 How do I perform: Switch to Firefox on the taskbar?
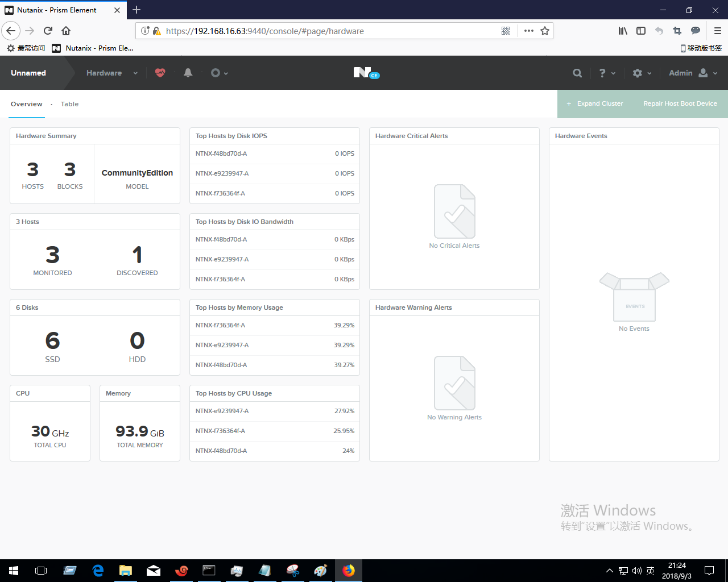coord(349,571)
